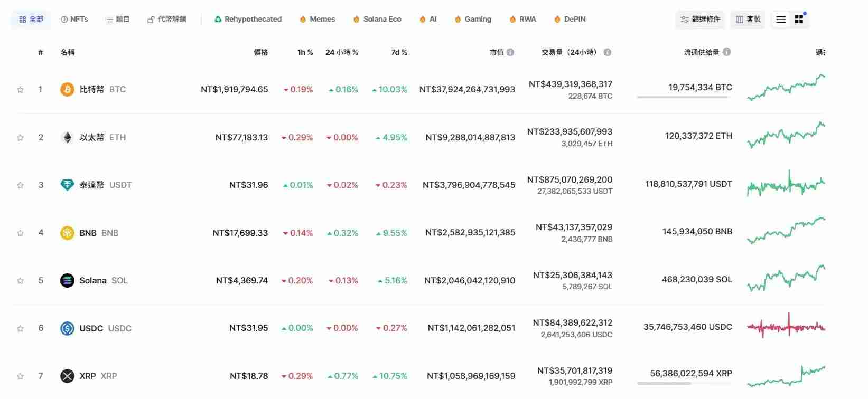This screenshot has width=868, height=399.
Task: Click the Tether USDT icon
Action: (x=67, y=185)
